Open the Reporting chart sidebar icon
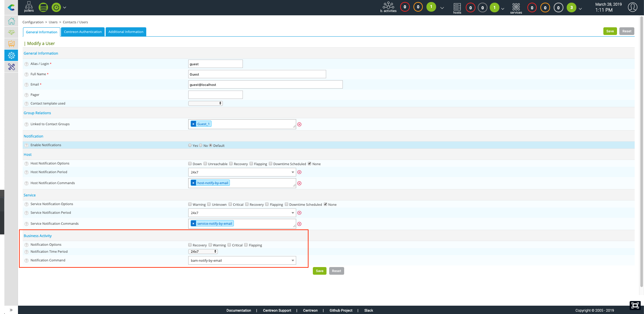This screenshot has width=644, height=314. point(11,44)
